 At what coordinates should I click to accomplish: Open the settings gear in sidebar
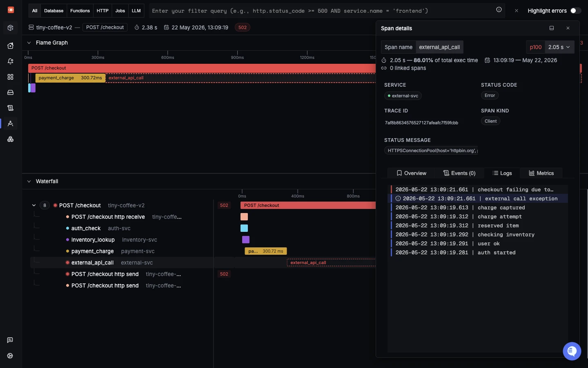(10, 356)
